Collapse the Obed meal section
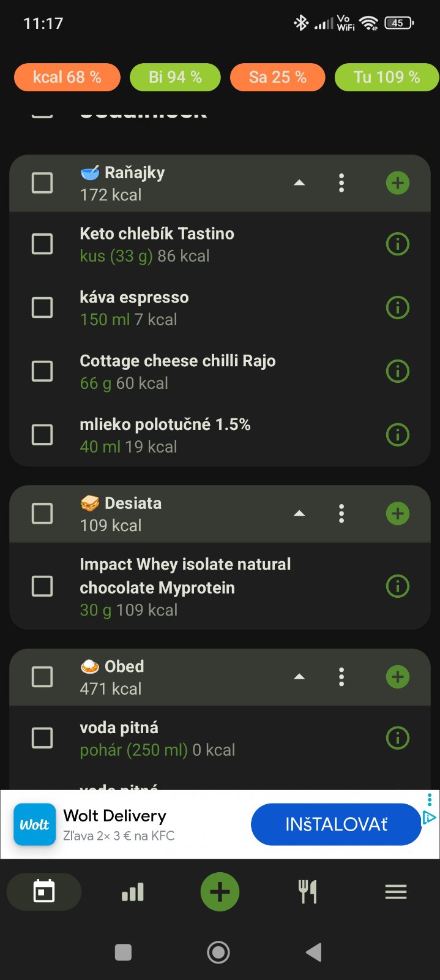Viewport: 440px width, 980px height. coord(299,677)
